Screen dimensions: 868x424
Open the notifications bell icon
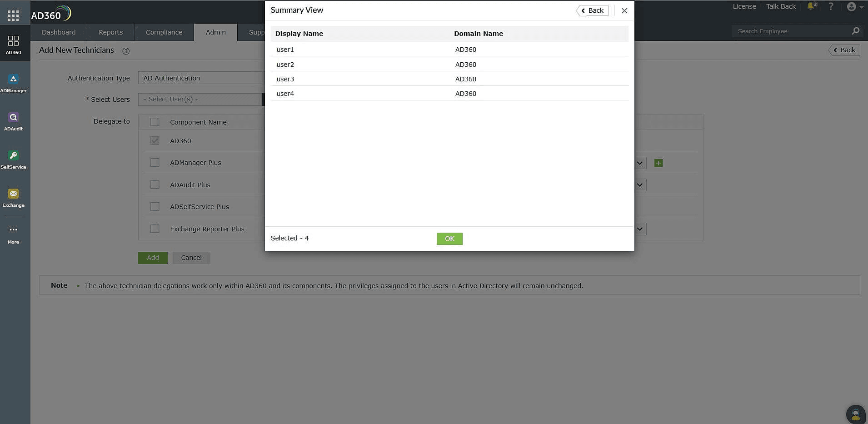[x=812, y=6]
